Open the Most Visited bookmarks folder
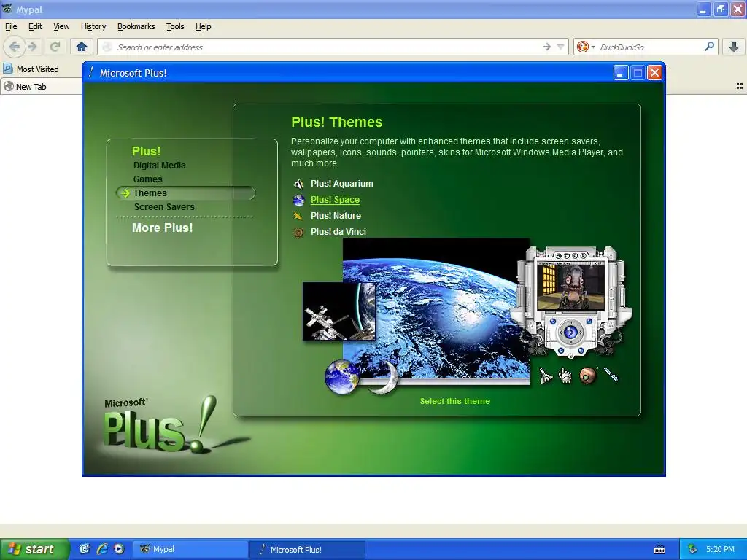Image resolution: width=747 pixels, height=560 pixels. [31, 69]
